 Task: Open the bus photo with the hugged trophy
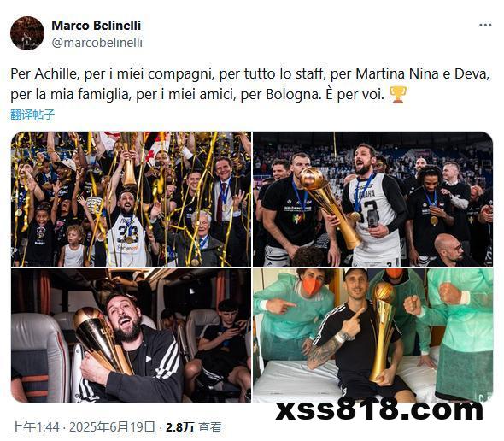(131, 336)
